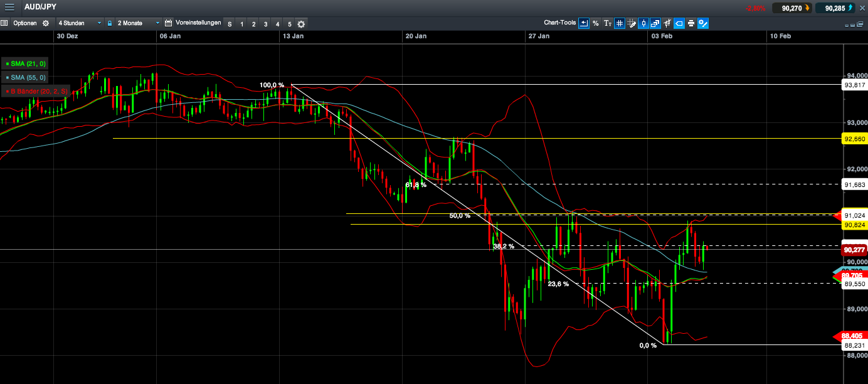Click the 0,0 % Fibonacci label
Viewport: 868px width, 384px height.
click(647, 345)
